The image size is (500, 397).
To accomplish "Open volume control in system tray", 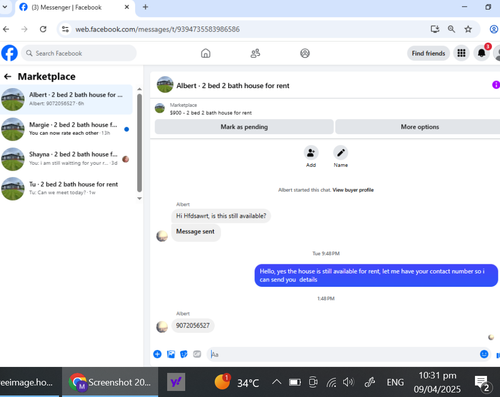I will click(348, 382).
